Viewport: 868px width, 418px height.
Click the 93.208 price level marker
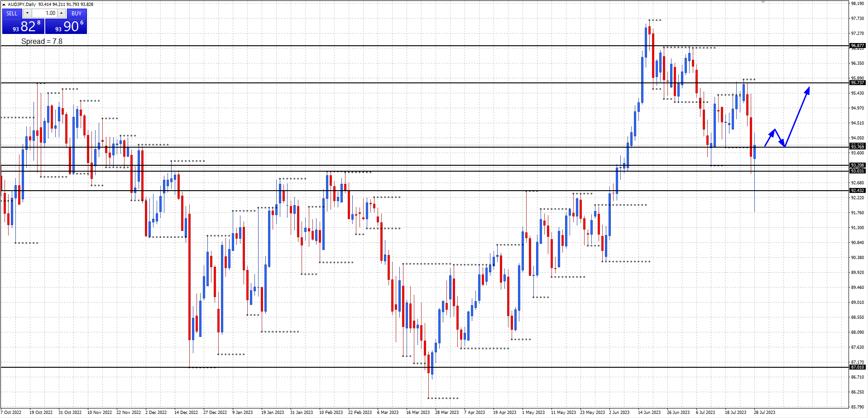click(858, 165)
